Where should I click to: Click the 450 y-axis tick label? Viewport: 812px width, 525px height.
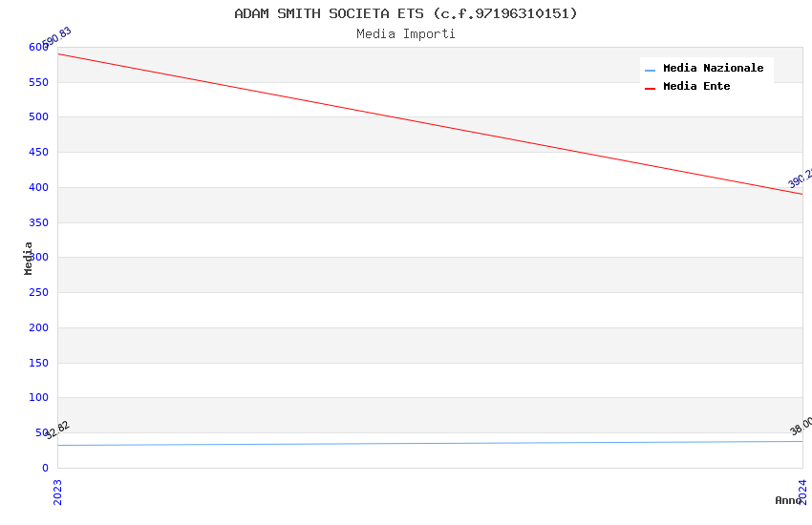click(38, 152)
